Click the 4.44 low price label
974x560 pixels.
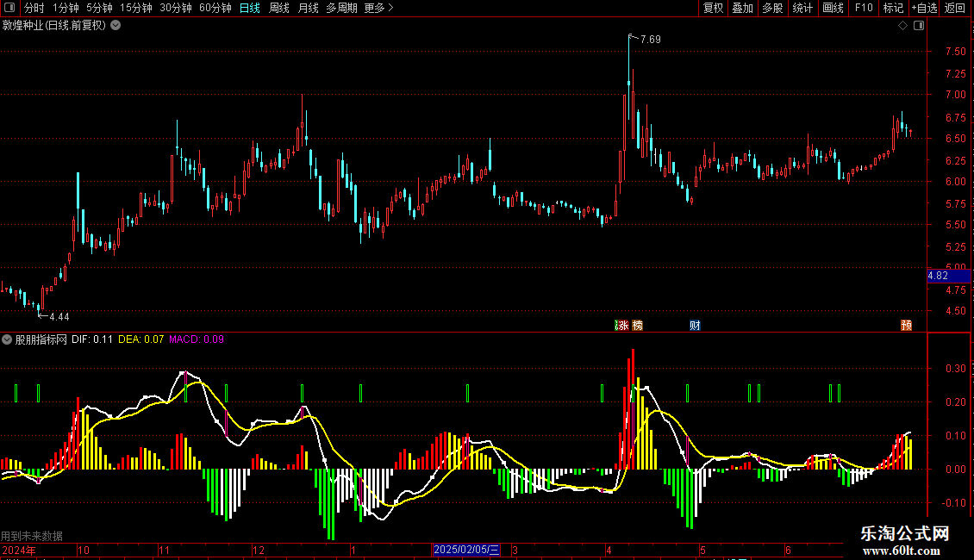(59, 317)
